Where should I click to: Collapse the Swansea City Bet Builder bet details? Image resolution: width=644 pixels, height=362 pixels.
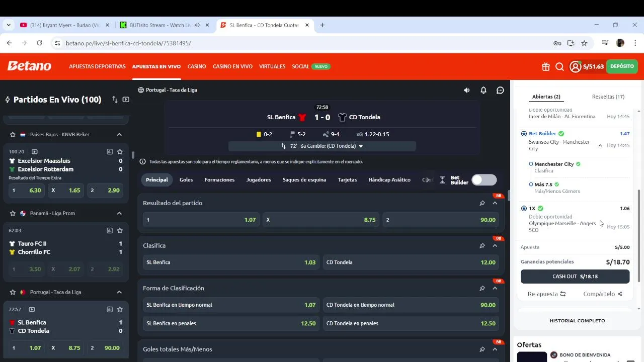(x=600, y=145)
